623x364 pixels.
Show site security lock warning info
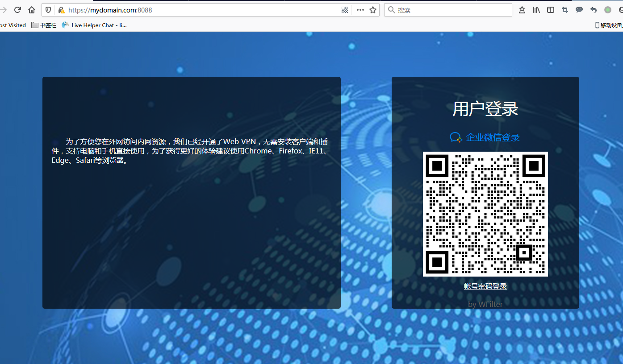click(61, 10)
